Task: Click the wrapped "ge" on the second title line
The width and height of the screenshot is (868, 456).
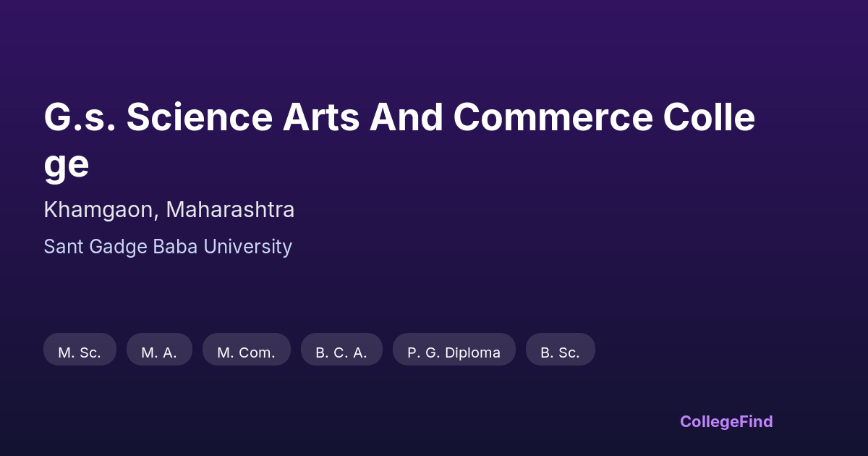Action: [x=67, y=165]
